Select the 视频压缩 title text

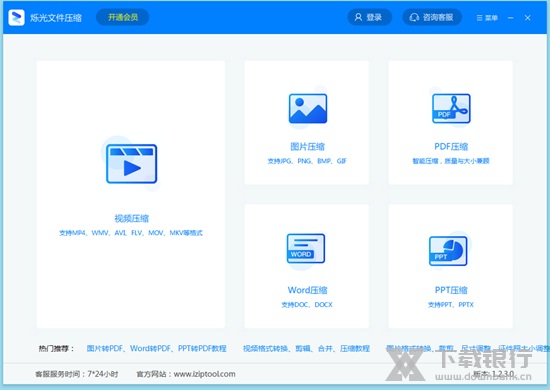tap(132, 218)
